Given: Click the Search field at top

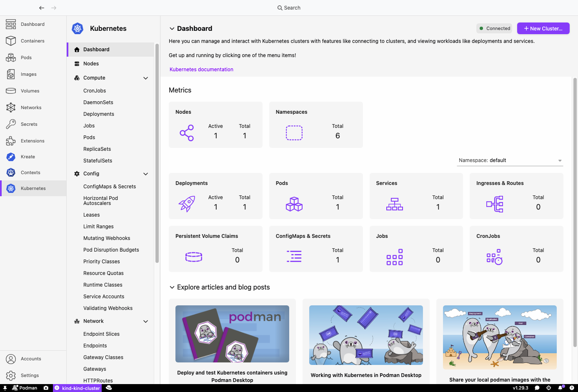Looking at the screenshot, I should (x=289, y=8).
